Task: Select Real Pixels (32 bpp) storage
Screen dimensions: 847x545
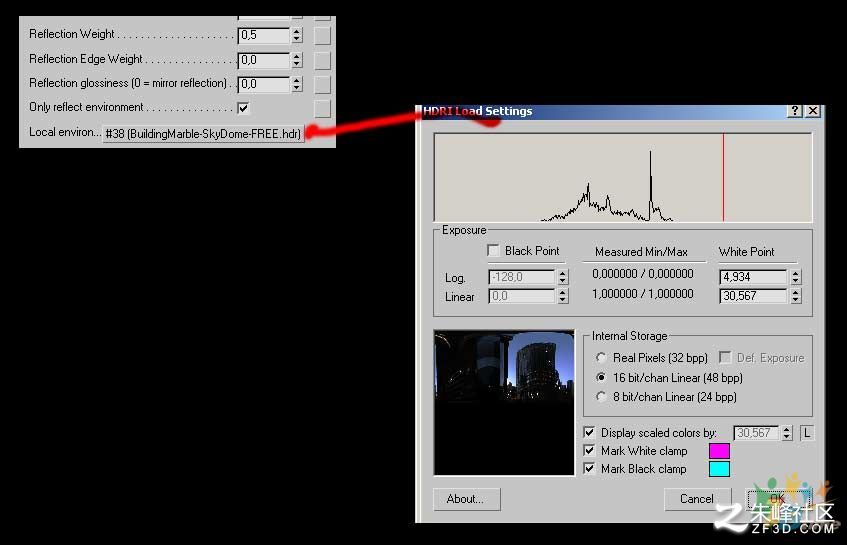Action: (601, 358)
